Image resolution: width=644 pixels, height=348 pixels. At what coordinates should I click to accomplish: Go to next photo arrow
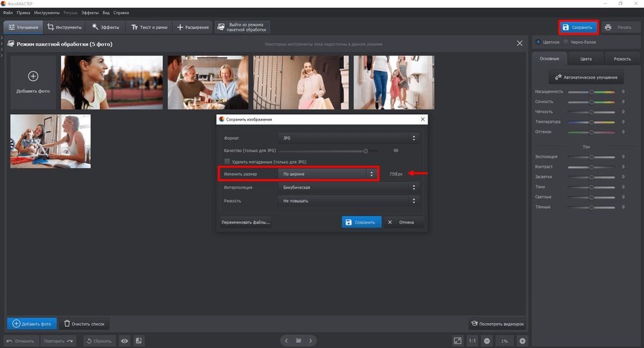[x=311, y=341]
